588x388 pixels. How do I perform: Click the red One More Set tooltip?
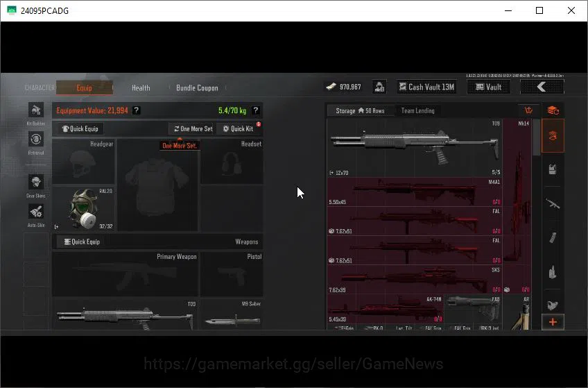pyautogui.click(x=180, y=146)
